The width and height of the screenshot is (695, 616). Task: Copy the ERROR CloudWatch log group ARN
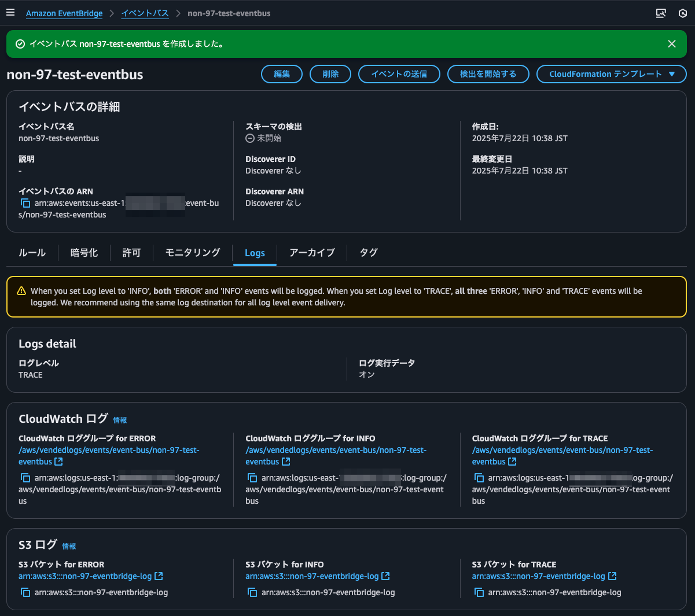[25, 478]
